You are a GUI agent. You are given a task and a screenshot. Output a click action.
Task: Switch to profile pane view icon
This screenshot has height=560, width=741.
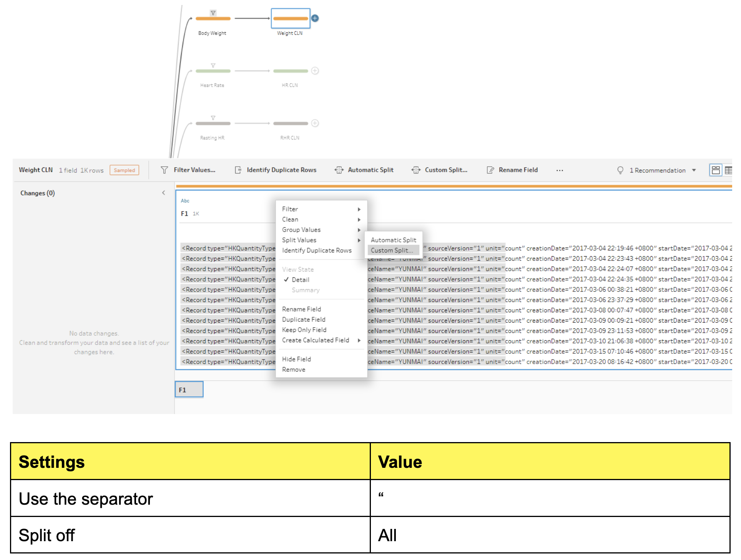[715, 170]
